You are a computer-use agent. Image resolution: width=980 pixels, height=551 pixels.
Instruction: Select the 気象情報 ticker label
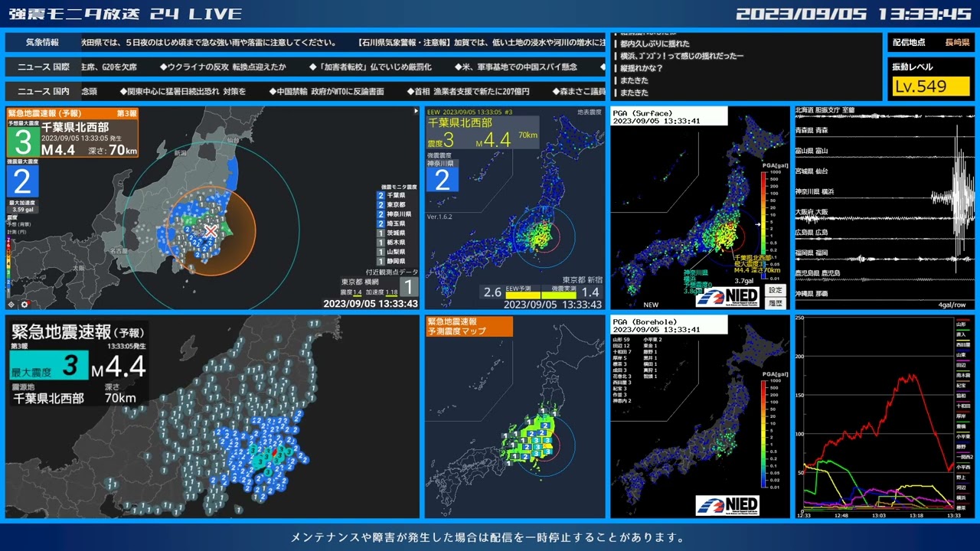(42, 43)
